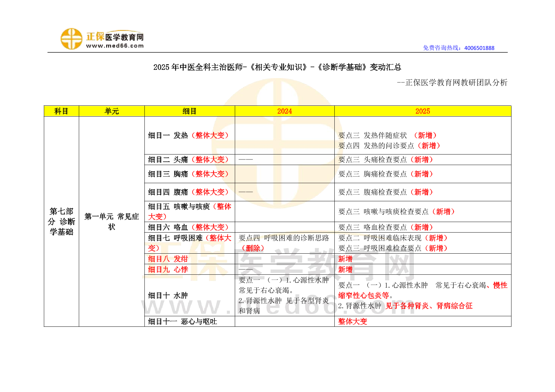Select the 细目 column header
Screen dimensions: 555x392
[x=189, y=111]
